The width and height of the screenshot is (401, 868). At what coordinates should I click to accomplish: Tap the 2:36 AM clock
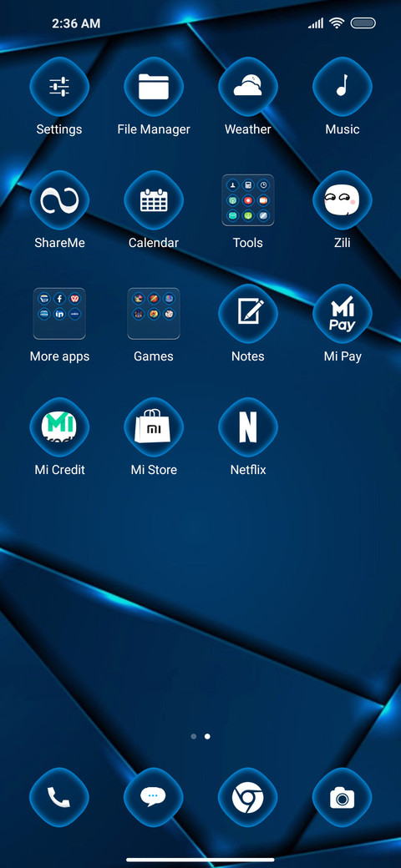76,23
